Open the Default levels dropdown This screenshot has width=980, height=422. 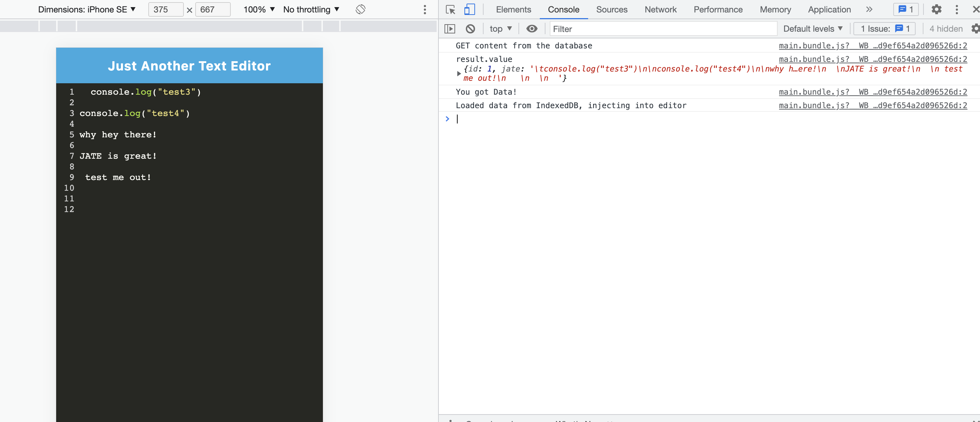(x=813, y=28)
